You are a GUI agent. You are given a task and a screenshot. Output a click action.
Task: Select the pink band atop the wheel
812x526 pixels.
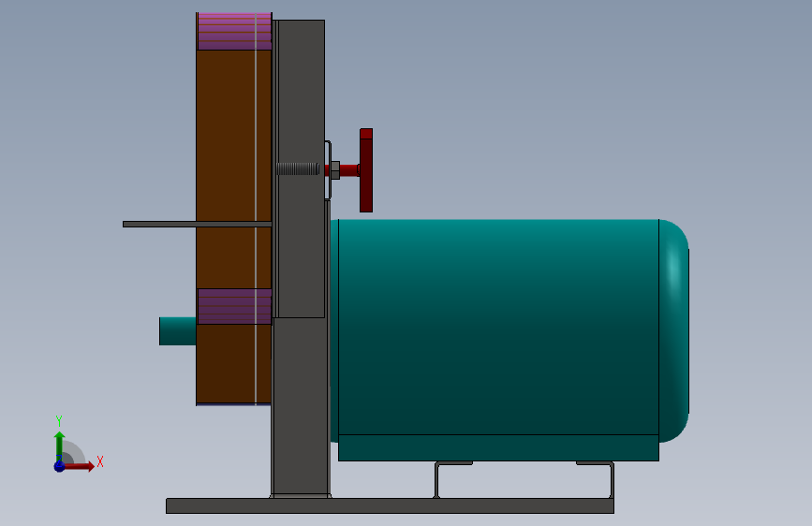tap(234, 32)
